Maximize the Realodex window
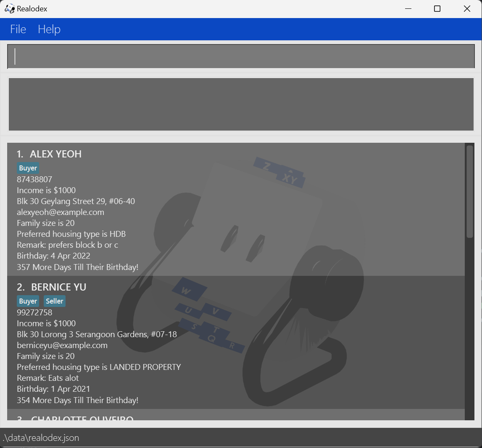This screenshot has height=448, width=482. (437, 9)
